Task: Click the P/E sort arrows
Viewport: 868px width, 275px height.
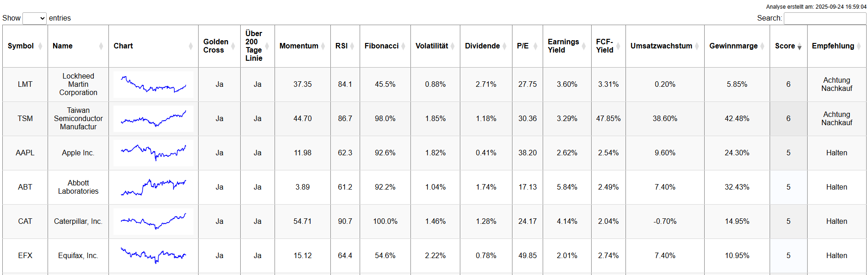Action: tap(535, 46)
